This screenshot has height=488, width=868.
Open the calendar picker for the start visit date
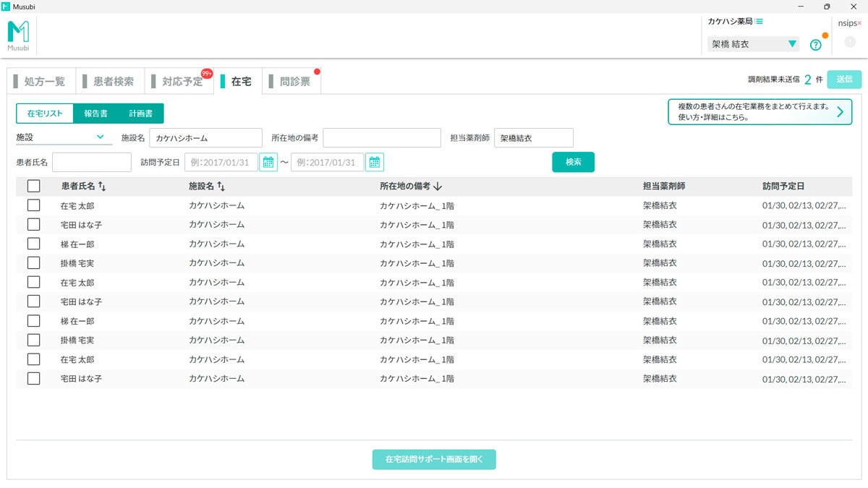tap(268, 162)
